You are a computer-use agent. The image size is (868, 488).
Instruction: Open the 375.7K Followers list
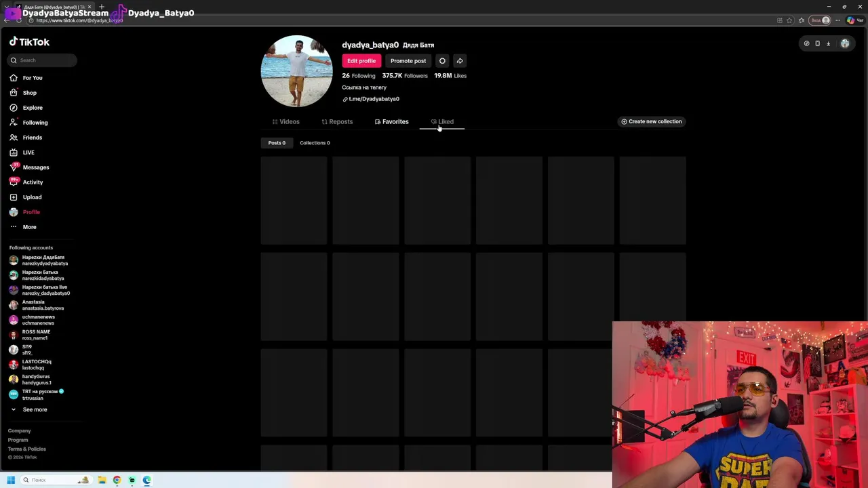[405, 76]
